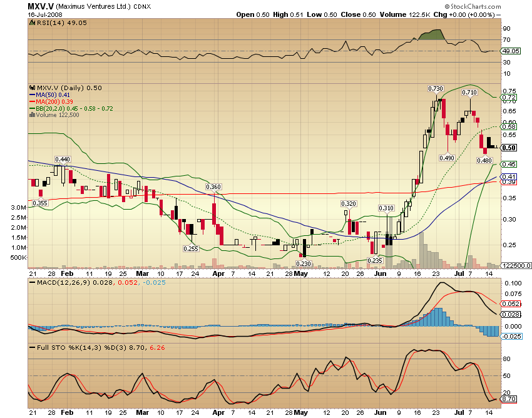This screenshot has width=532, height=418.
Task: Click the red MA(200) legend line swatch
Action: [x=32, y=102]
